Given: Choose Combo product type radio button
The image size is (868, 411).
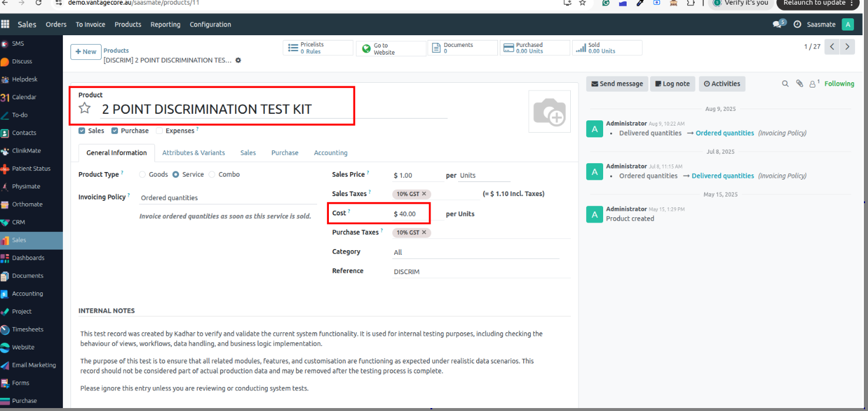Looking at the screenshot, I should (212, 174).
